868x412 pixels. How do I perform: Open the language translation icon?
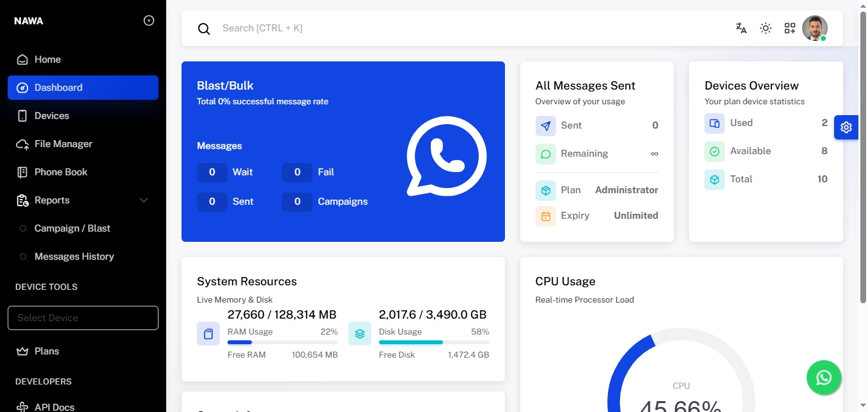pyautogui.click(x=741, y=28)
